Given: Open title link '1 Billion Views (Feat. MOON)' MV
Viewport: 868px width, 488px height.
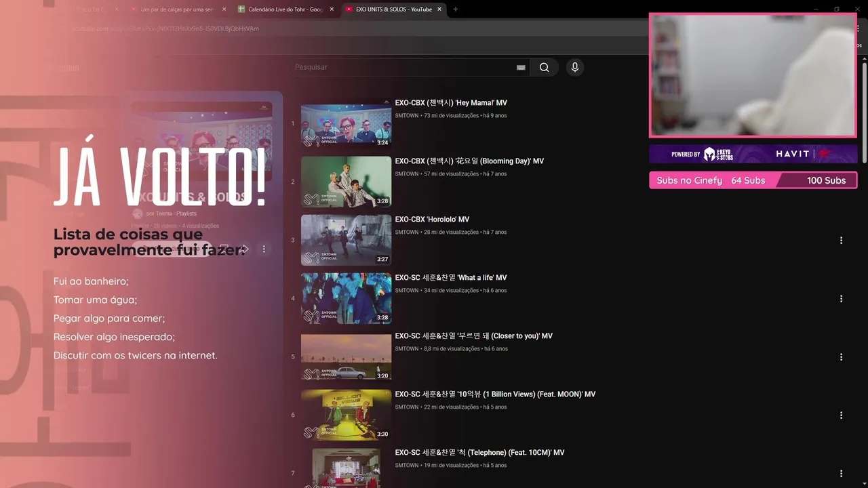Looking at the screenshot, I should pyautogui.click(x=495, y=394).
